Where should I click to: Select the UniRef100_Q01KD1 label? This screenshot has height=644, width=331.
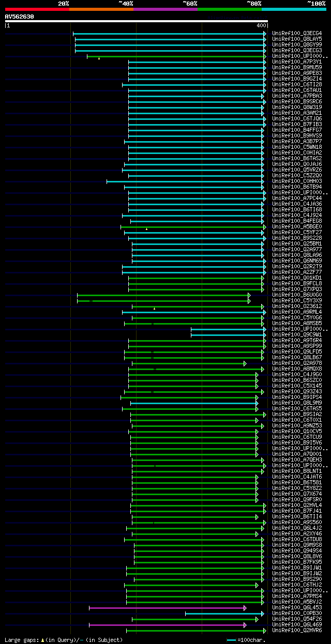coord(297,278)
